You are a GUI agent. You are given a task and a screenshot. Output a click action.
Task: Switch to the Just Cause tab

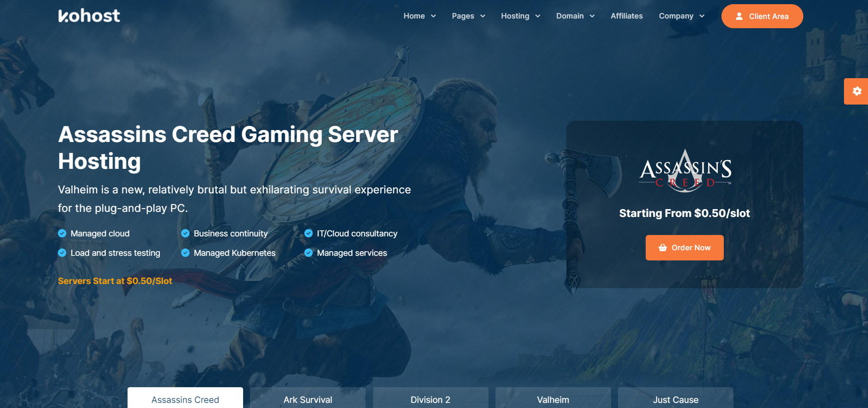[x=676, y=398]
